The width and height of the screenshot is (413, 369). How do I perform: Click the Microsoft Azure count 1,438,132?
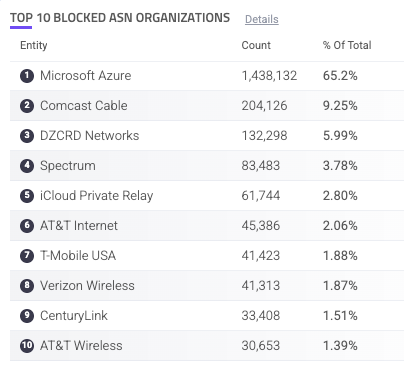269,76
